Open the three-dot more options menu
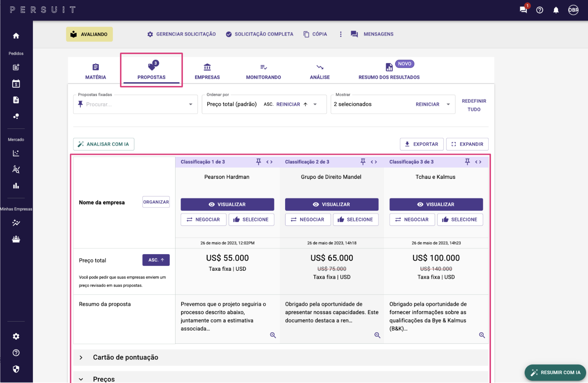 pyautogui.click(x=341, y=34)
